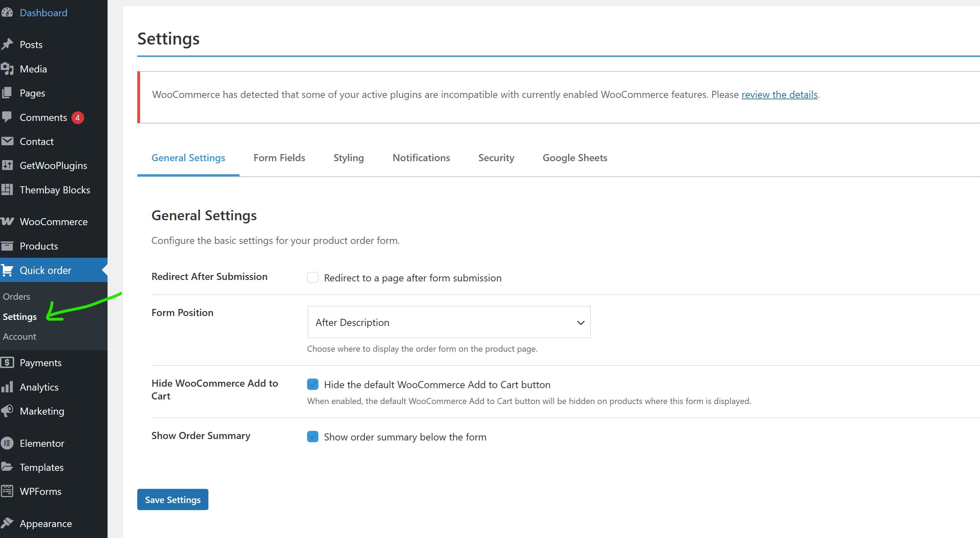
Task: Click the Quick order cart icon
Action: pos(7,270)
